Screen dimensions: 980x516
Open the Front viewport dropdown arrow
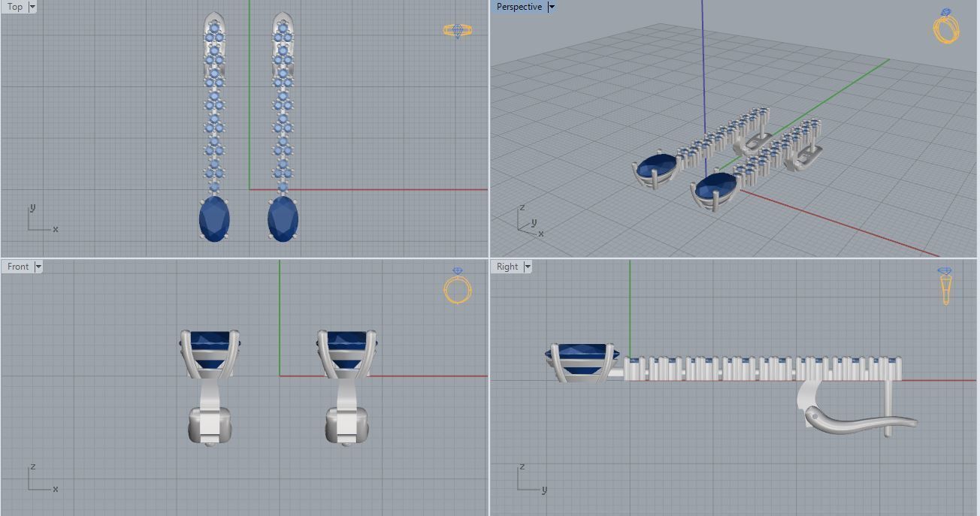(x=38, y=267)
